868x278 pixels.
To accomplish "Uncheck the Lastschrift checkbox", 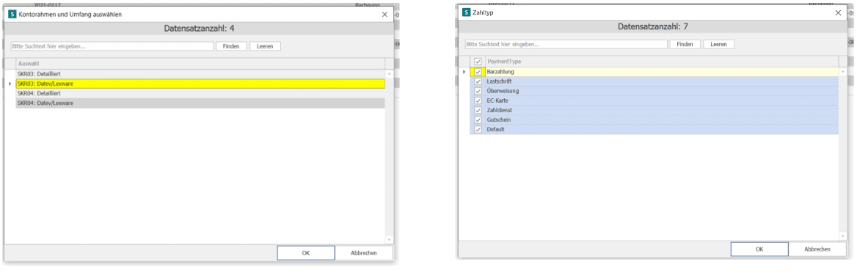I will (478, 81).
